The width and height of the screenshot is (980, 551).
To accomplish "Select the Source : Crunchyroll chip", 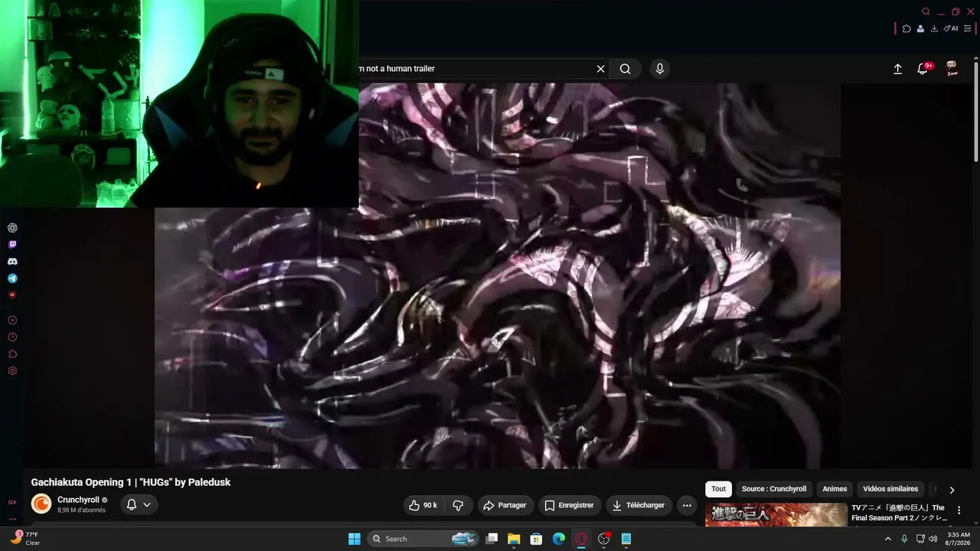I will (774, 489).
